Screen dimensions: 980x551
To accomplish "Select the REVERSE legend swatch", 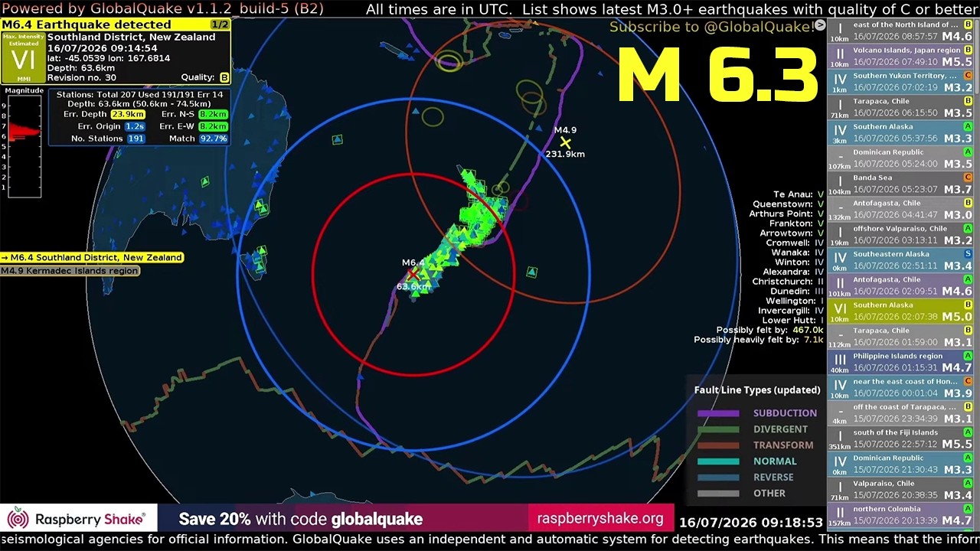I will coord(718,478).
